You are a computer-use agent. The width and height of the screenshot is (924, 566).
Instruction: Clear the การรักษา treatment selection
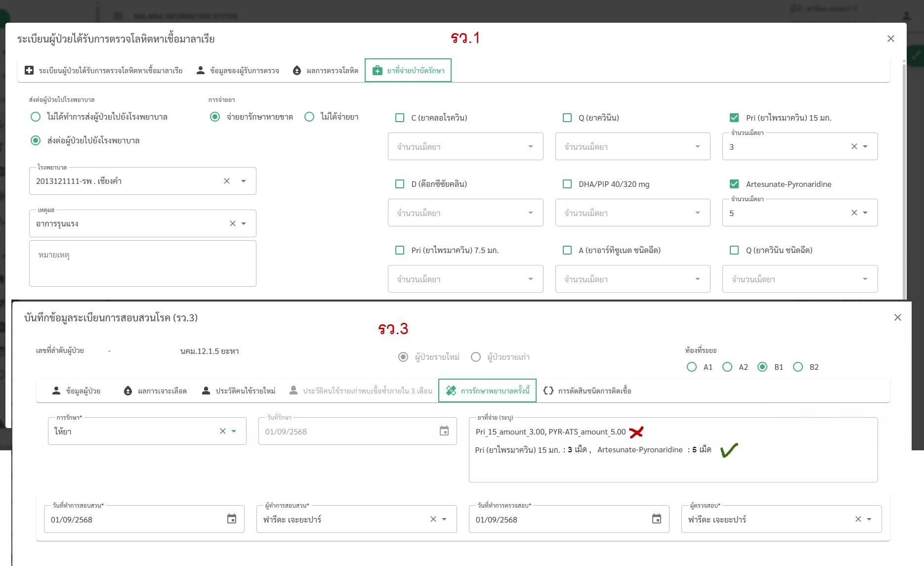223,431
